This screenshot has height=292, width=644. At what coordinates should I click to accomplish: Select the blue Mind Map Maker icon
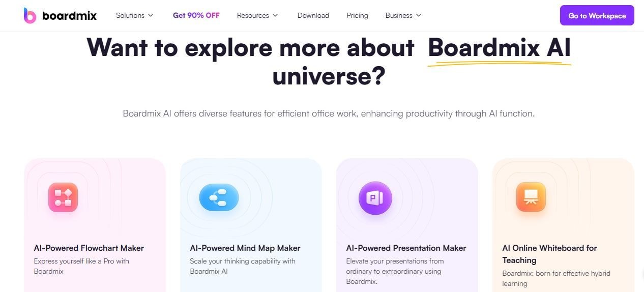219,197
